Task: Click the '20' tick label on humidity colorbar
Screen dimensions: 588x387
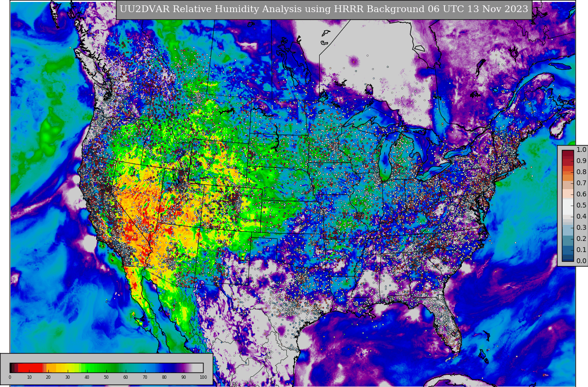Action: [x=48, y=377]
